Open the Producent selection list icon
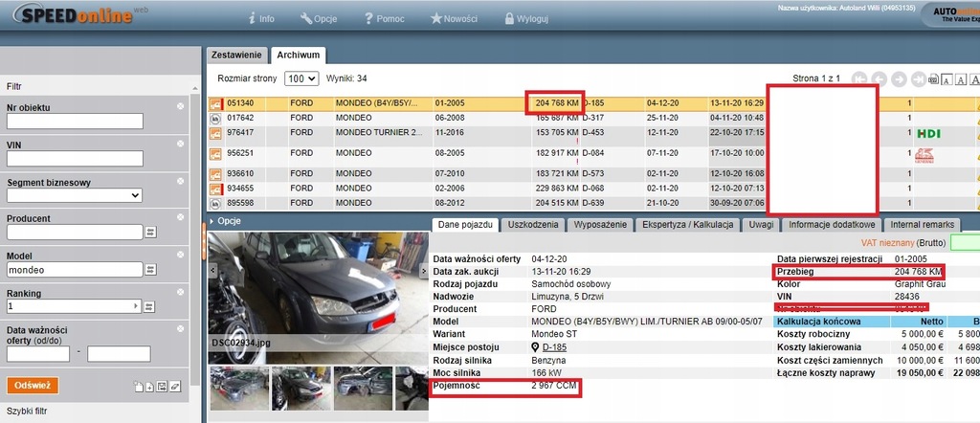Image resolution: width=980 pixels, height=423 pixels. (150, 233)
